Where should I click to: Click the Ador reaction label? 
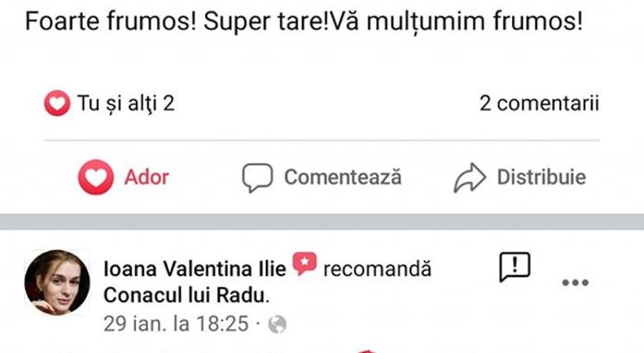(146, 178)
